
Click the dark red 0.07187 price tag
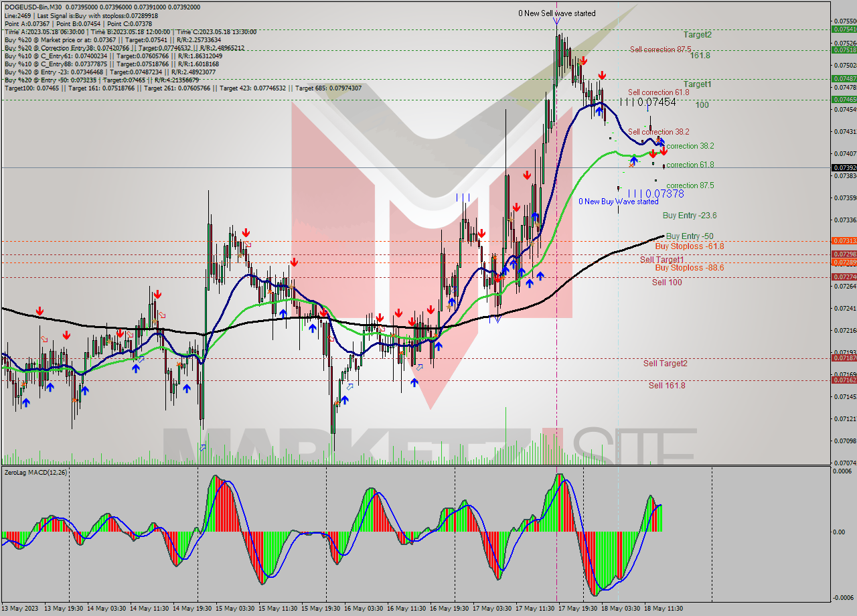[x=844, y=358]
